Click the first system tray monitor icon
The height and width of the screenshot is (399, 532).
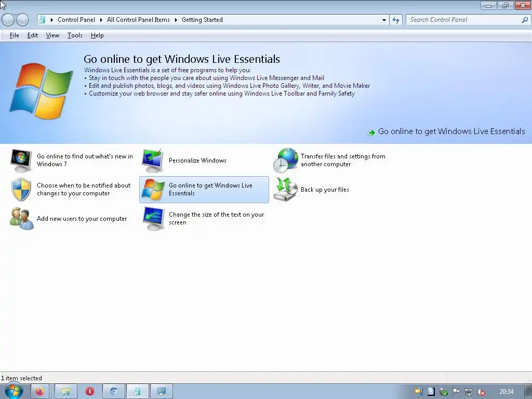coord(419,392)
